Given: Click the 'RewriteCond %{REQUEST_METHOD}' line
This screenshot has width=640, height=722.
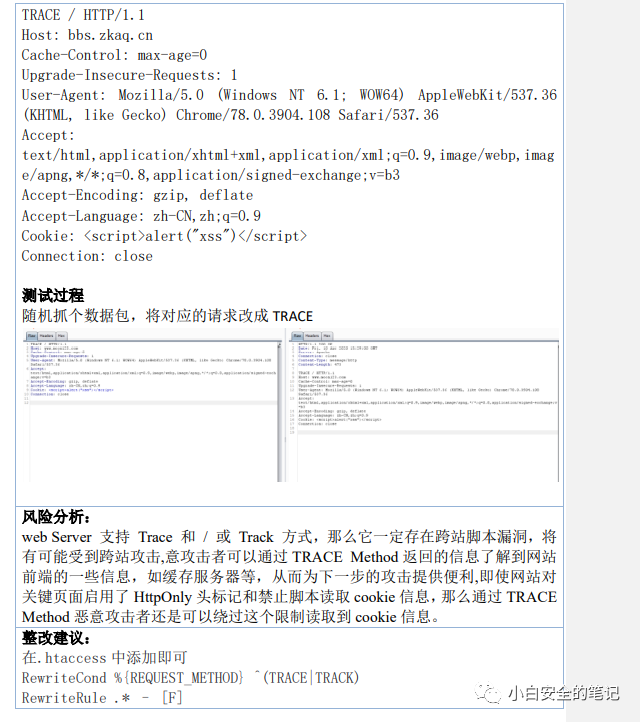Looking at the screenshot, I should [190, 678].
